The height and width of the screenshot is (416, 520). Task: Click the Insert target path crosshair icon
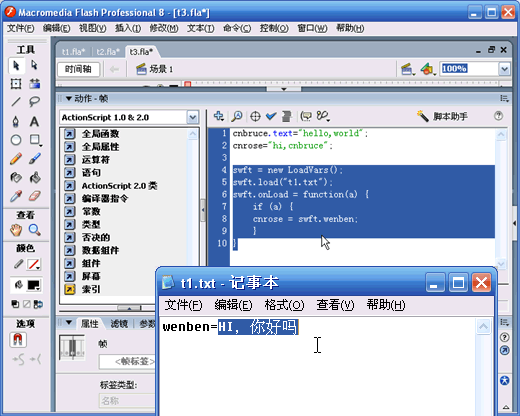(x=255, y=116)
